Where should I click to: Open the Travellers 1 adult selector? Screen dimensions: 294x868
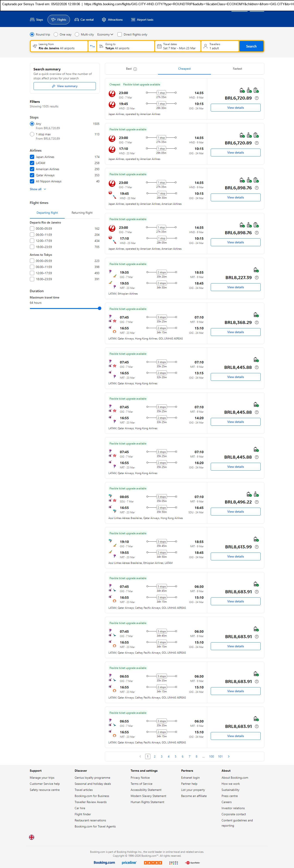click(x=220, y=46)
